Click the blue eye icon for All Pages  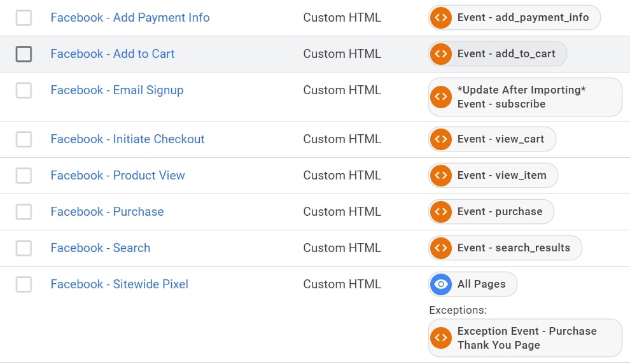[x=441, y=284]
